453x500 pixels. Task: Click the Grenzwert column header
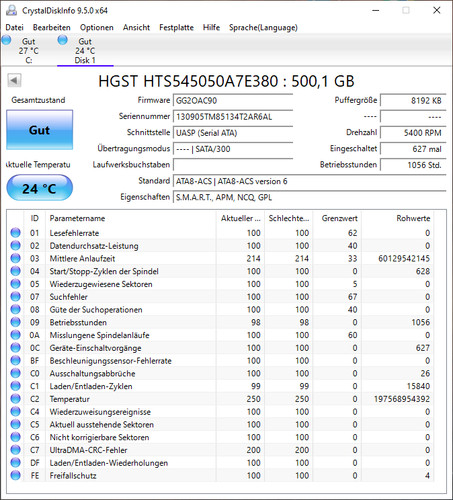click(337, 218)
